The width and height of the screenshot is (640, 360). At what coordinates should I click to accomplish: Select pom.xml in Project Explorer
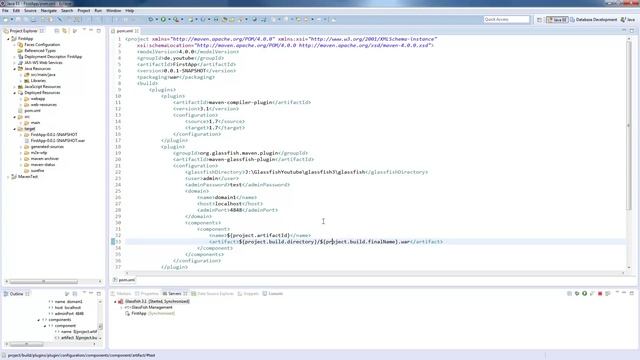(x=32, y=111)
